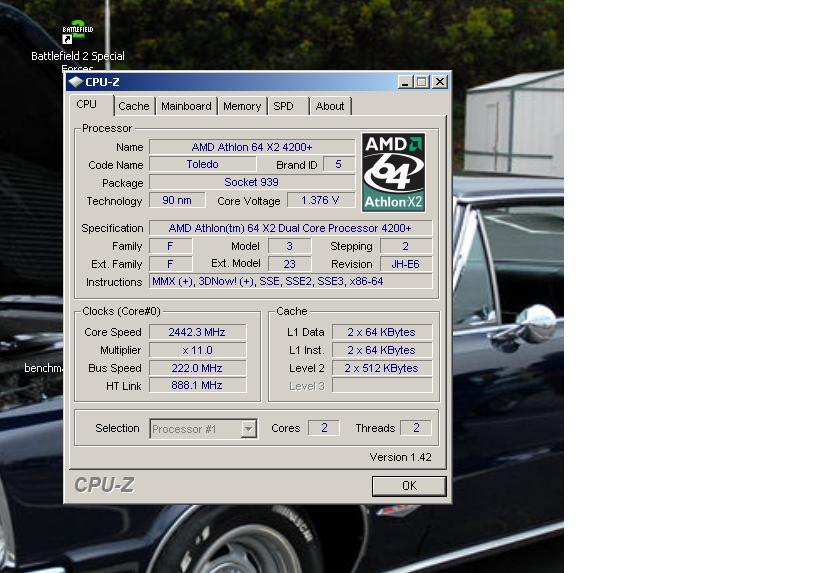This screenshot has width=840, height=573.
Task: Close the CPU-Z window
Action: point(440,82)
